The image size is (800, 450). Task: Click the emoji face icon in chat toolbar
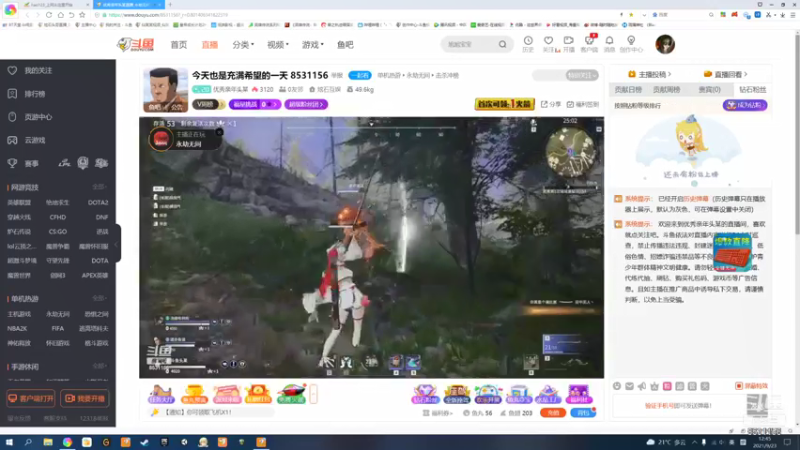[x=617, y=386]
